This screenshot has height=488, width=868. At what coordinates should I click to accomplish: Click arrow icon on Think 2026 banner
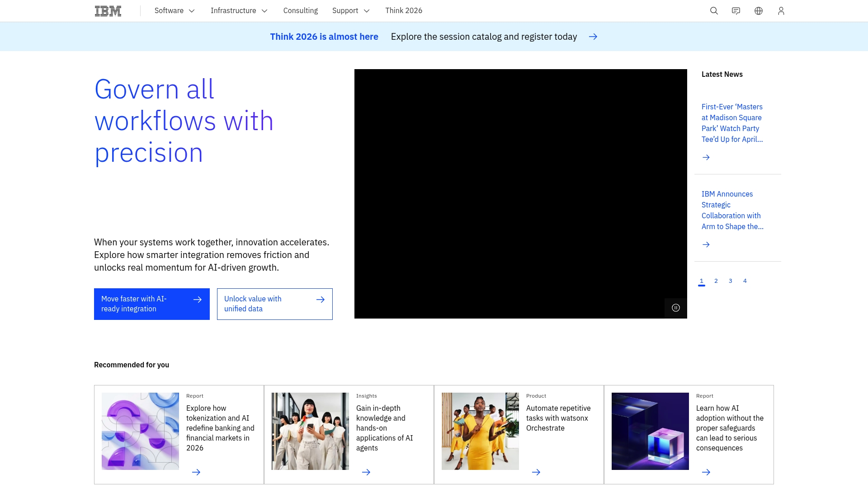pos(593,37)
